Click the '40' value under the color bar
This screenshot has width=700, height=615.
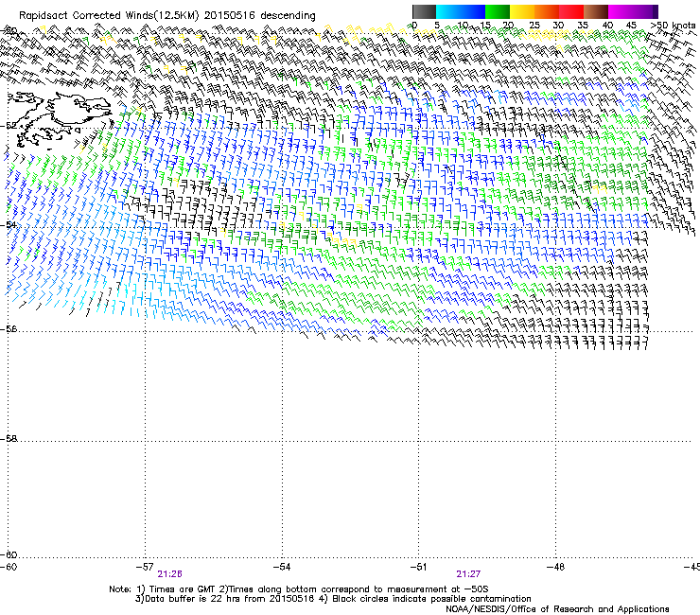pyautogui.click(x=607, y=26)
